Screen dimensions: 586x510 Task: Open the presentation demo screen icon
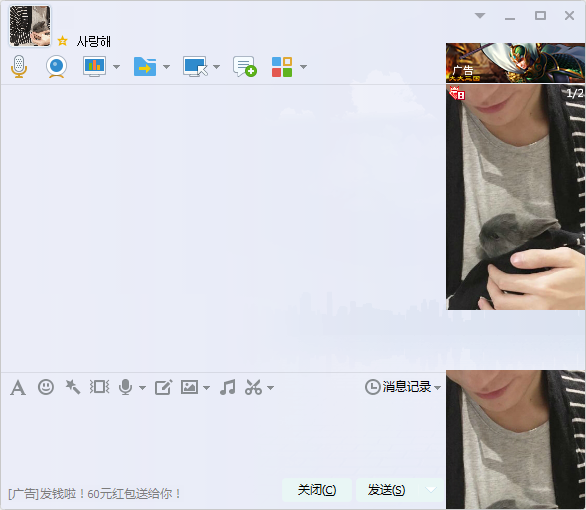tap(95, 67)
